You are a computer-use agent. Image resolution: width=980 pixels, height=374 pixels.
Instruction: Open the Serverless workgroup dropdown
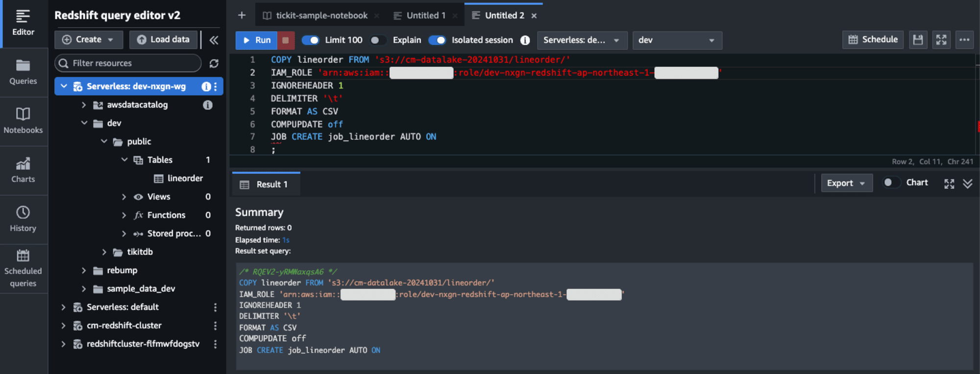582,40
